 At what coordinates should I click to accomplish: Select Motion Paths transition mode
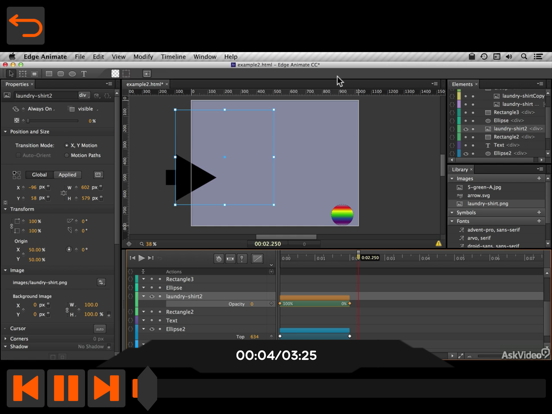click(x=67, y=155)
